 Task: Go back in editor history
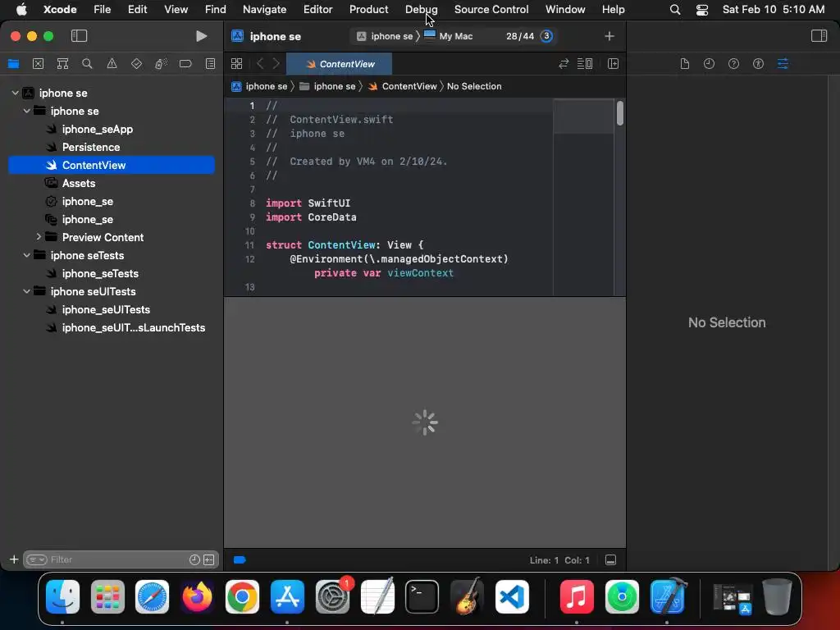click(260, 64)
